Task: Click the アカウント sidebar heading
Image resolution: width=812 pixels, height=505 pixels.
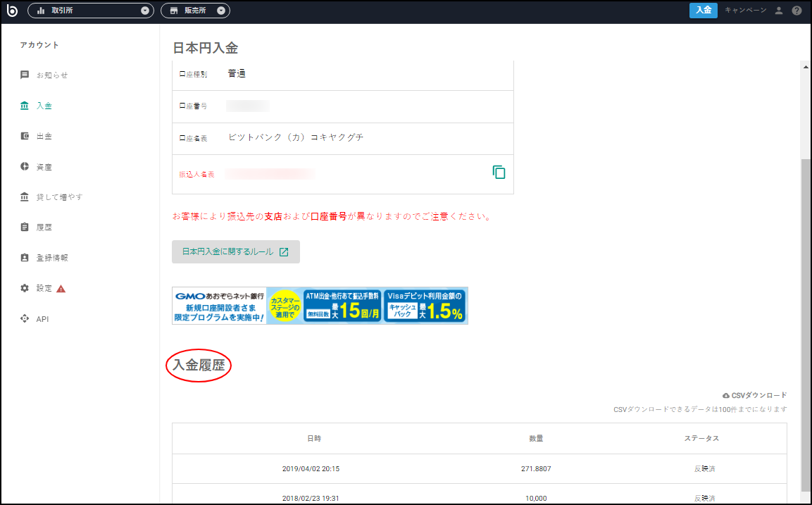Action: 39,45
